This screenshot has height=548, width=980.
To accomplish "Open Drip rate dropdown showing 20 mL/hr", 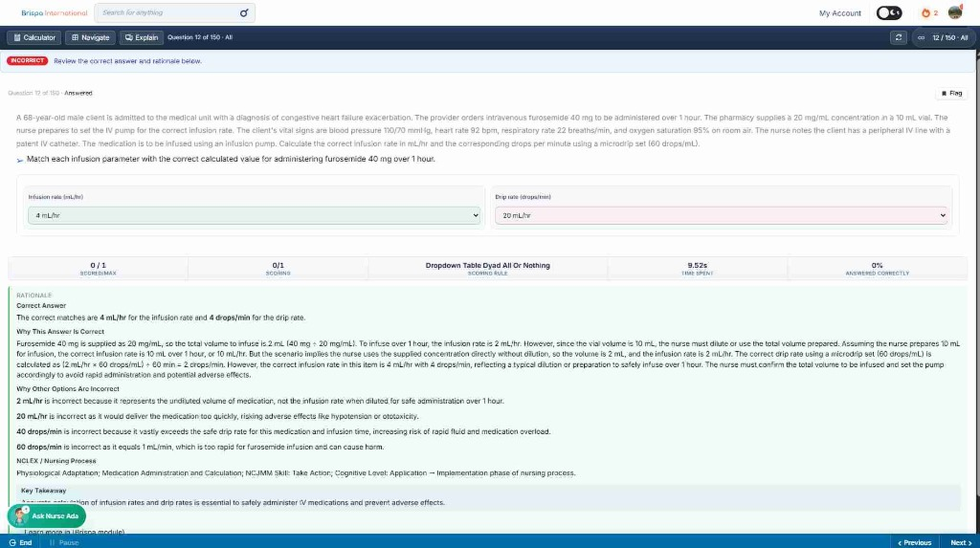I will (x=721, y=215).
